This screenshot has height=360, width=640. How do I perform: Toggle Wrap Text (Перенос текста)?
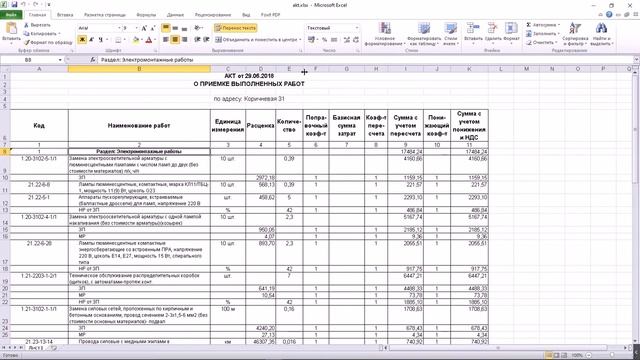pos(236,28)
